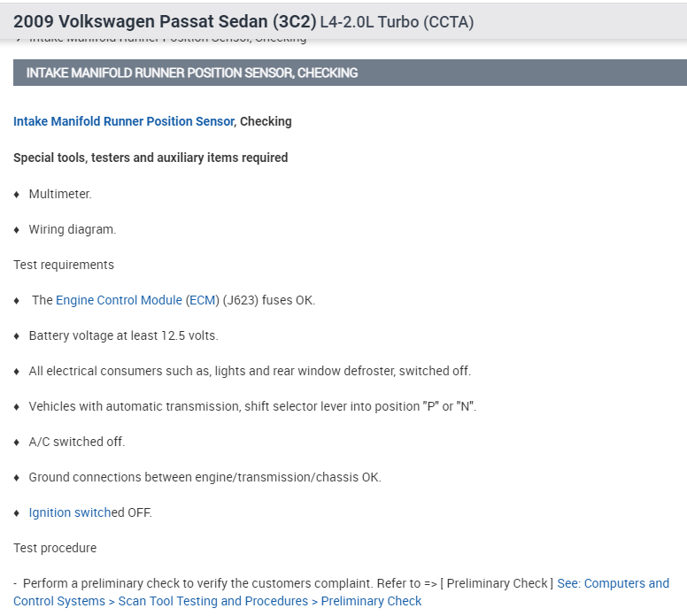Select the electrical consumers switched off line
This screenshot has width=687, height=616.
(x=250, y=371)
